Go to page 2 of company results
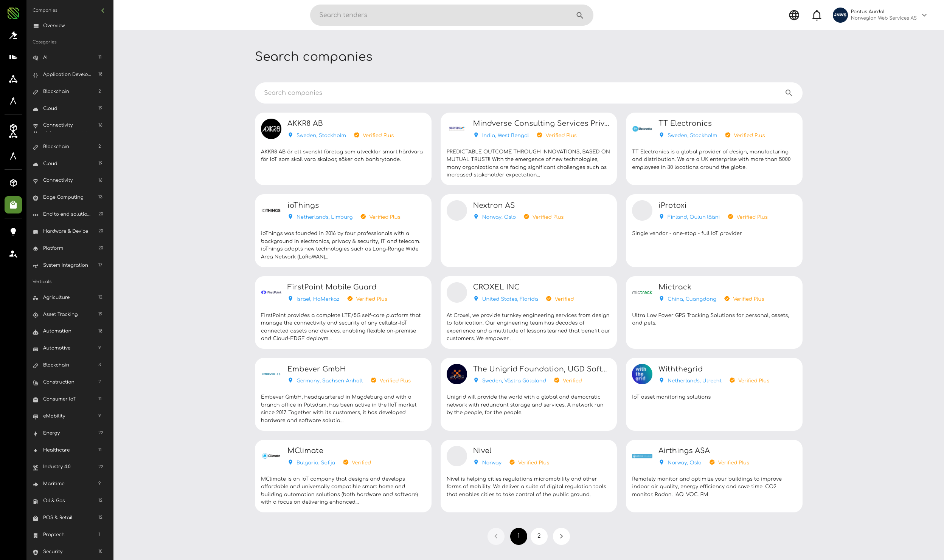 (539, 536)
